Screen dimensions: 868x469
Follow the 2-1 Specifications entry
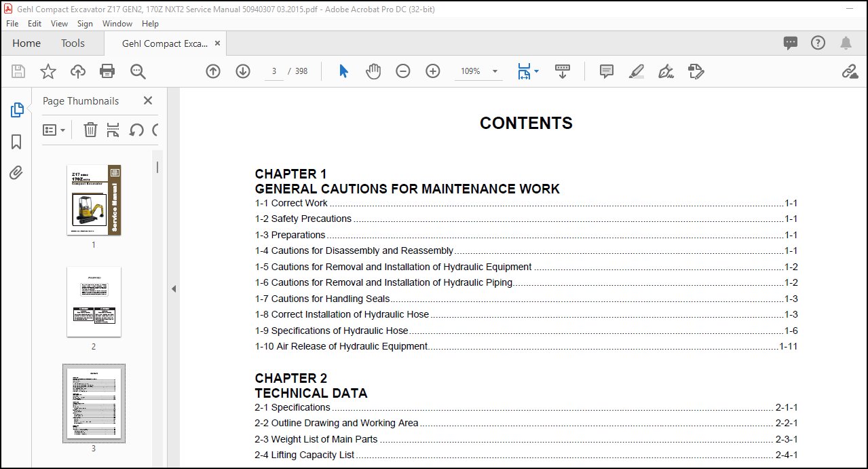(x=526, y=407)
